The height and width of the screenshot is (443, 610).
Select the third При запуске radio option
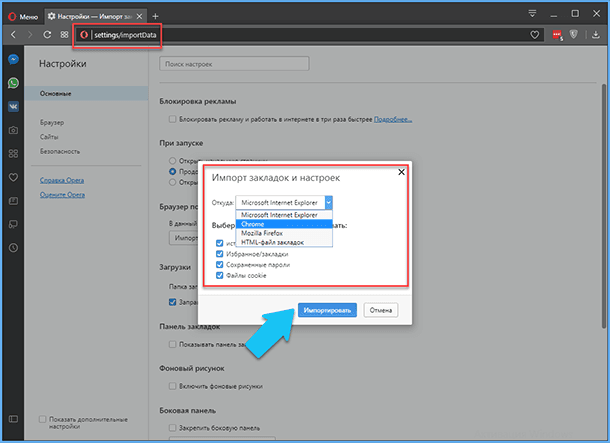[172, 182]
